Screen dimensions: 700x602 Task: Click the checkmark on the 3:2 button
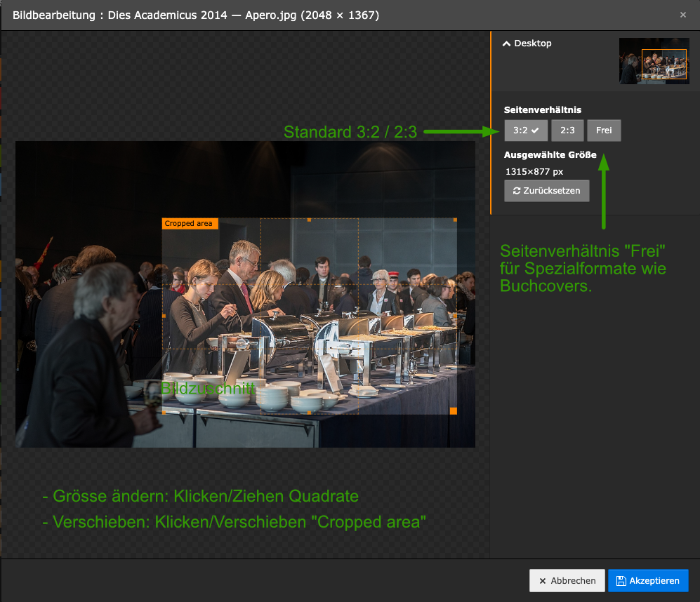click(x=535, y=131)
